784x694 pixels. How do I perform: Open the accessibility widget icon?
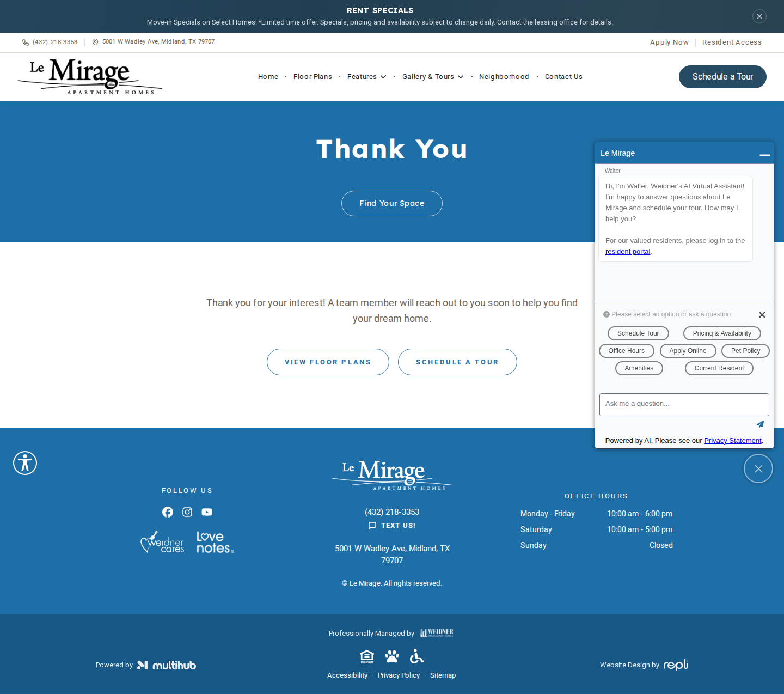(25, 463)
